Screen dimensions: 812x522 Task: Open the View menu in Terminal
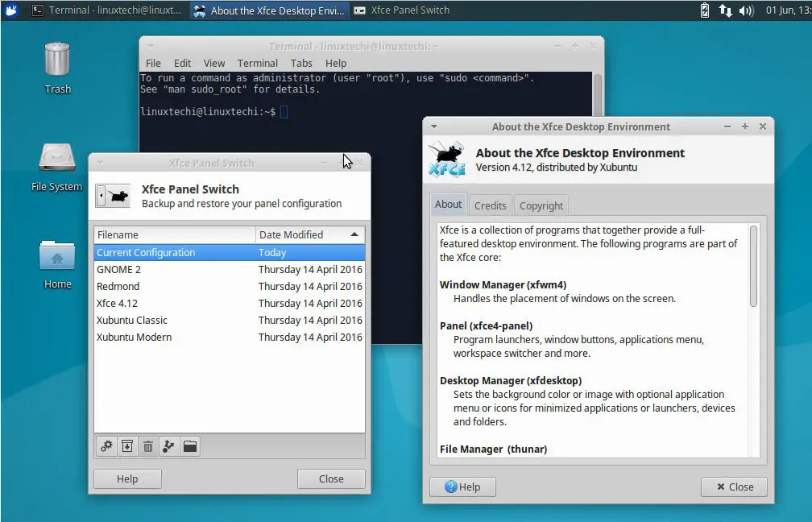point(214,63)
